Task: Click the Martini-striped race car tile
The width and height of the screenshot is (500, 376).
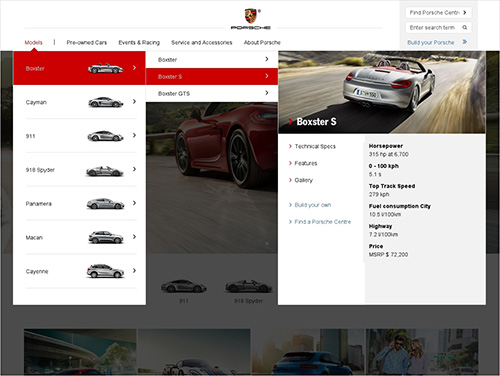Action: click(x=194, y=351)
